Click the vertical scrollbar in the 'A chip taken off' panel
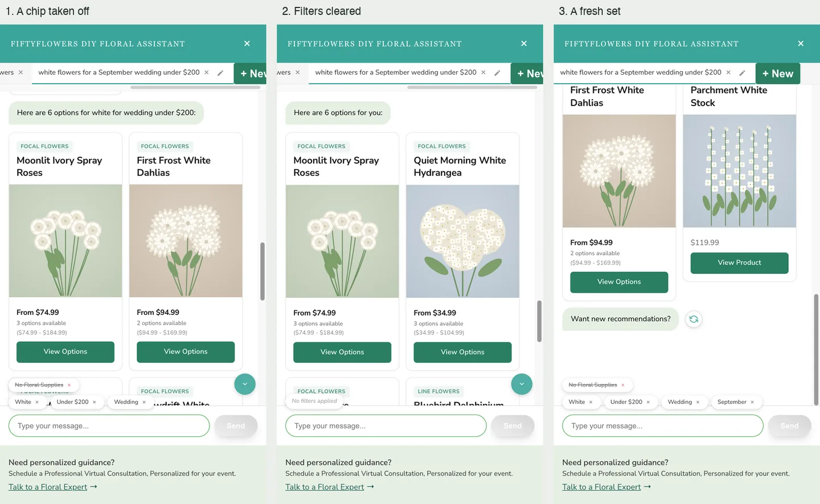This screenshot has height=504, width=820. click(x=262, y=271)
